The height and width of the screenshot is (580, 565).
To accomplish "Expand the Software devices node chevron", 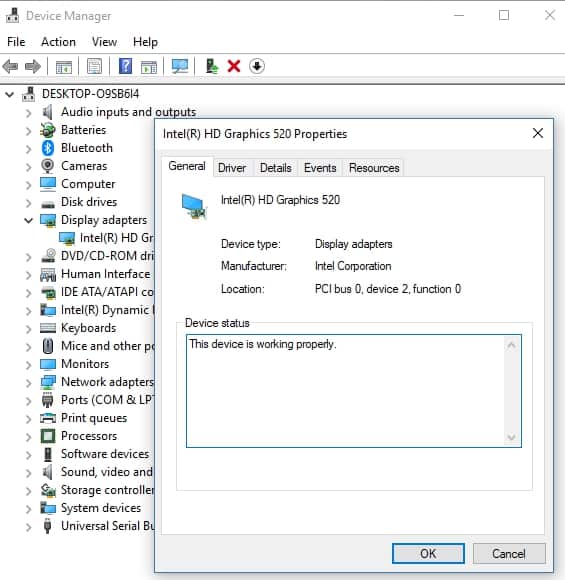I will click(28, 455).
